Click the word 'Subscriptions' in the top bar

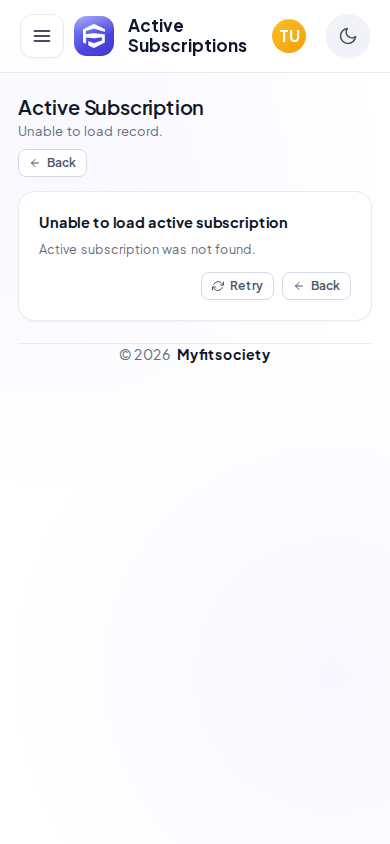pyautogui.click(x=187, y=46)
